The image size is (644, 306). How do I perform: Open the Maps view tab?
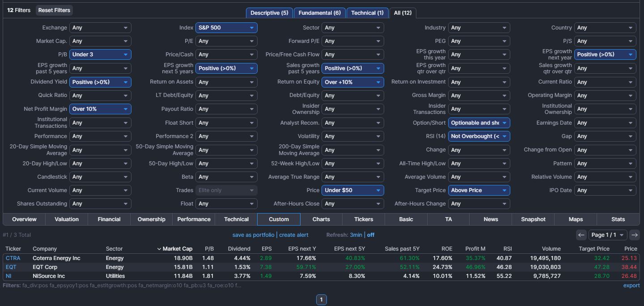(x=576, y=219)
